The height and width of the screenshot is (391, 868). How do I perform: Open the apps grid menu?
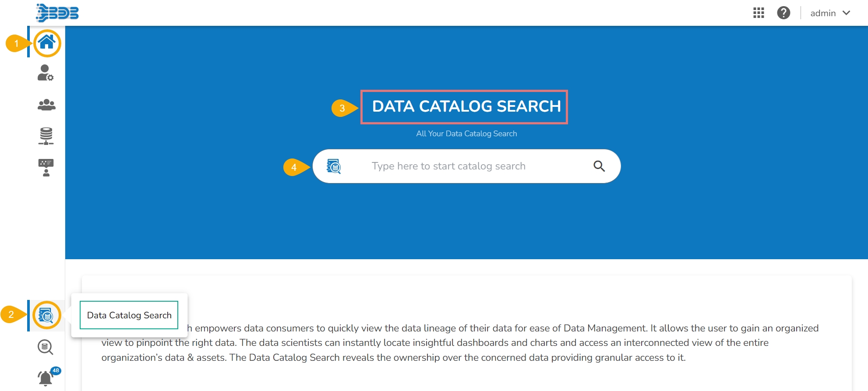click(x=759, y=13)
